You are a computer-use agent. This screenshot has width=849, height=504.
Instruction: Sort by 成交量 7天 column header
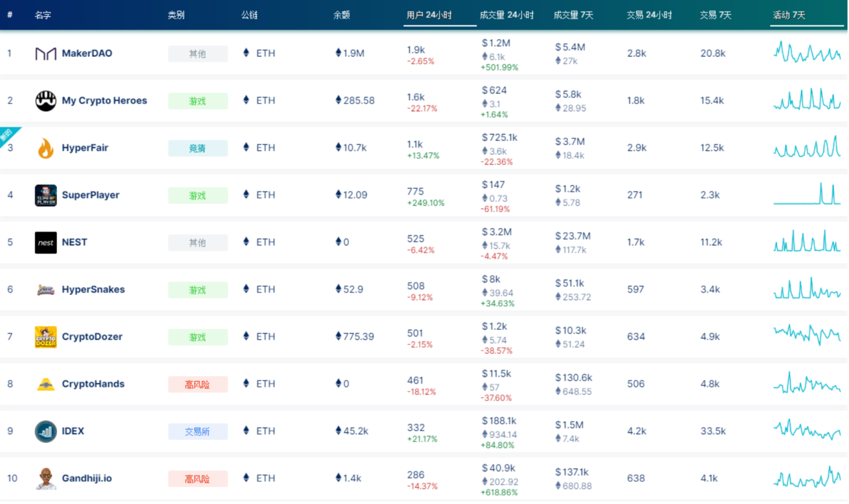pos(573,15)
